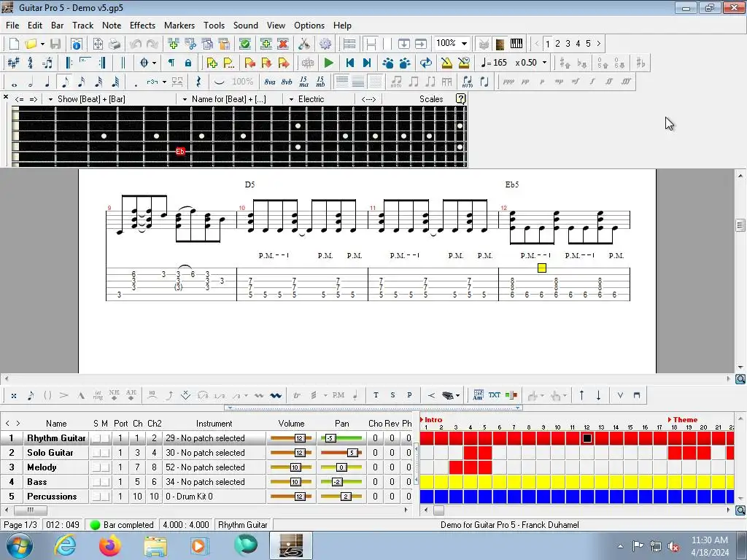Toggle palm mute P.M. effect button
This screenshot has height=560, width=747.
click(338, 394)
